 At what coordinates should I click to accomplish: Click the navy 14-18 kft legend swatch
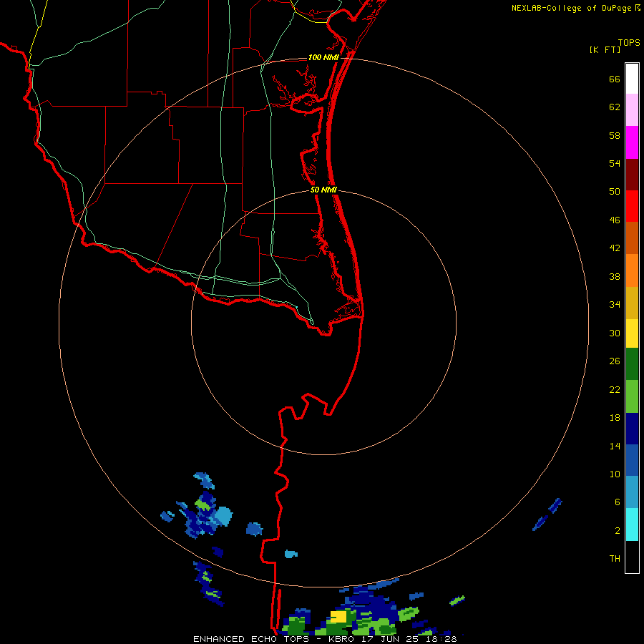(632, 429)
